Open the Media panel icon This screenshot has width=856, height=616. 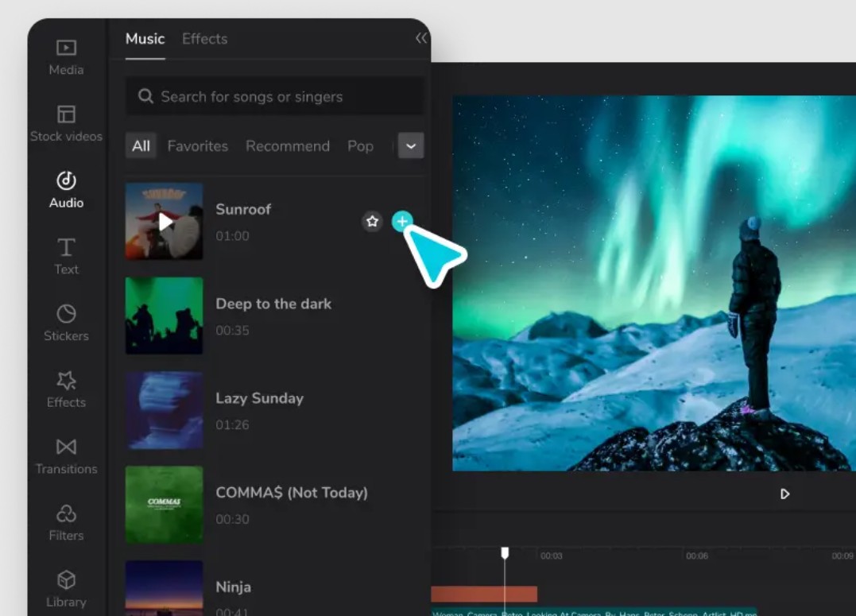click(66, 57)
